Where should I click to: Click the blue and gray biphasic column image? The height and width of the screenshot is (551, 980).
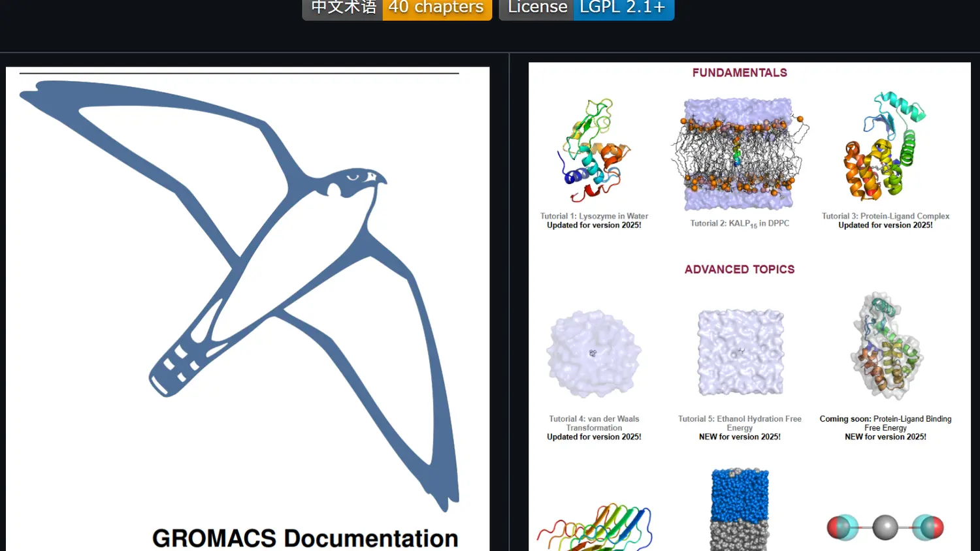(x=740, y=509)
